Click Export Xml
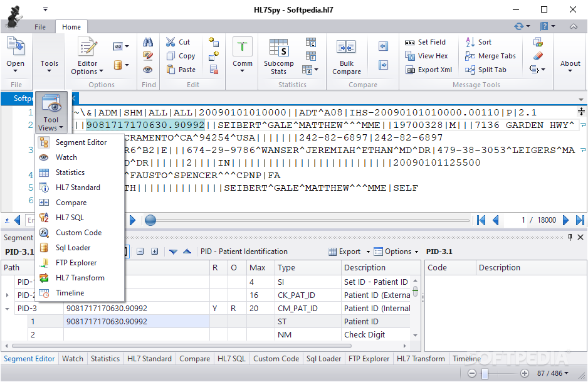Viewport: 588px width, 382px height. (429, 70)
